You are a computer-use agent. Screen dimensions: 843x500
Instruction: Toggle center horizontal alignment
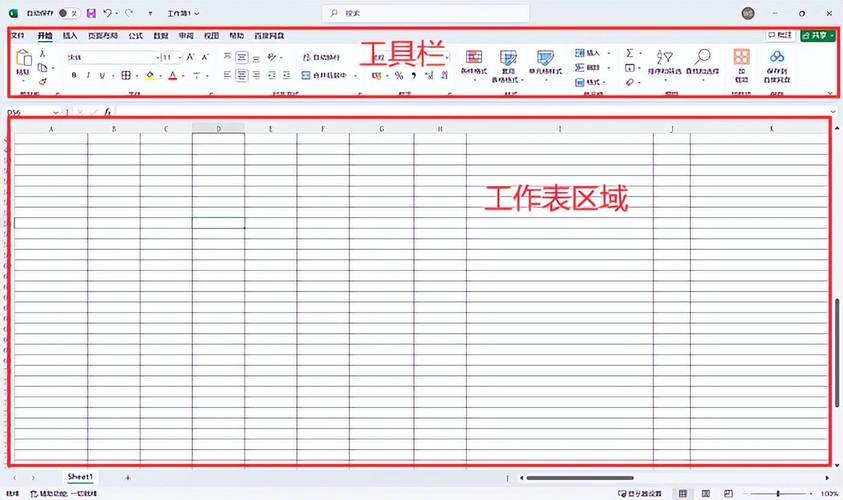point(242,75)
